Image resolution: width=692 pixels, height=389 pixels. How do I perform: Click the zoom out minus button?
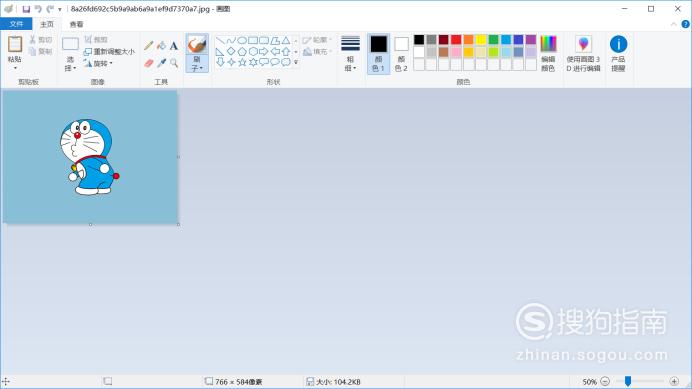tap(605, 381)
